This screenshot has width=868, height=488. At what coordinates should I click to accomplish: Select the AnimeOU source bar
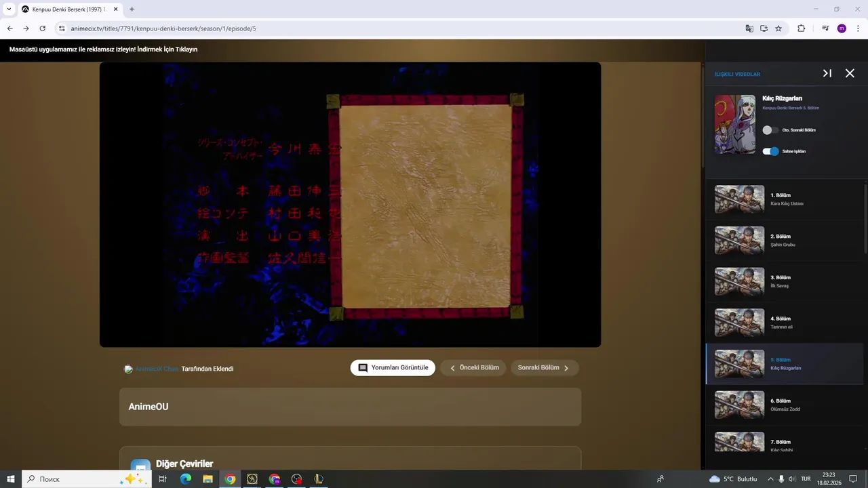tap(350, 407)
